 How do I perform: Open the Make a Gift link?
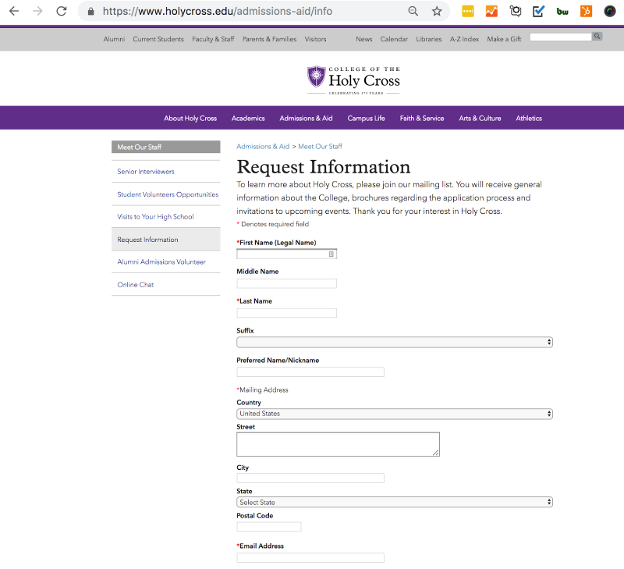(x=504, y=39)
